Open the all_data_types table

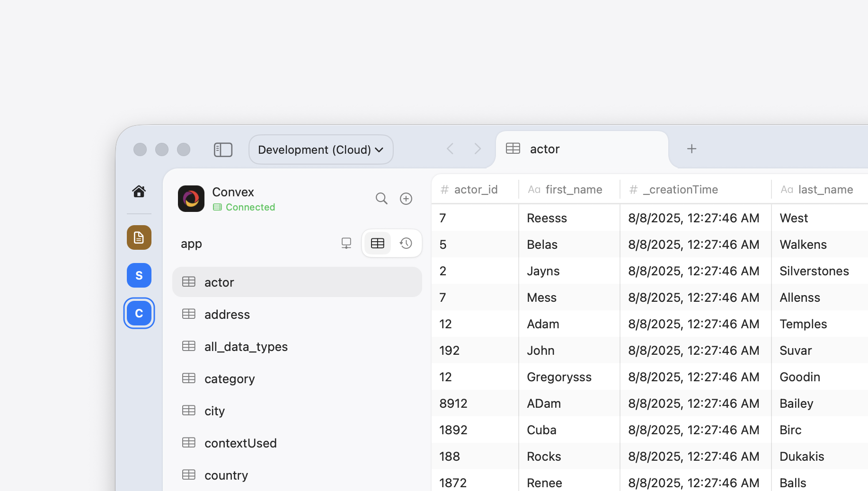(x=297, y=347)
